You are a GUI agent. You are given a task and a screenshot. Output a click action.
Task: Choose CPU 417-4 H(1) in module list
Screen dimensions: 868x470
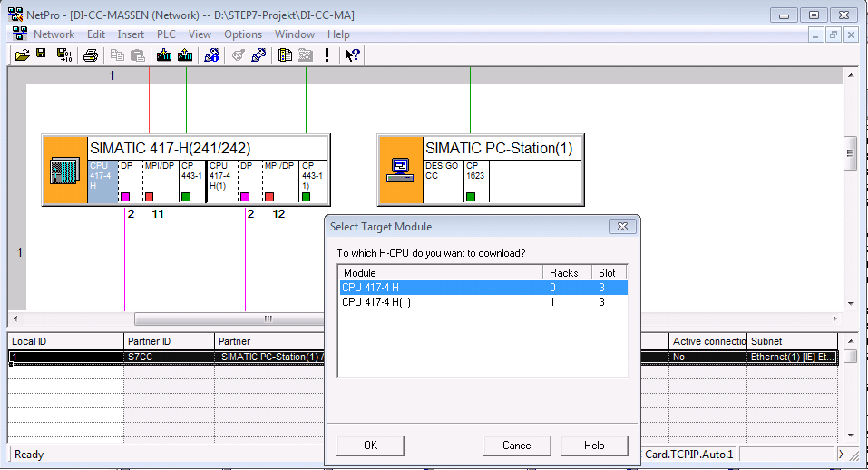[376, 302]
